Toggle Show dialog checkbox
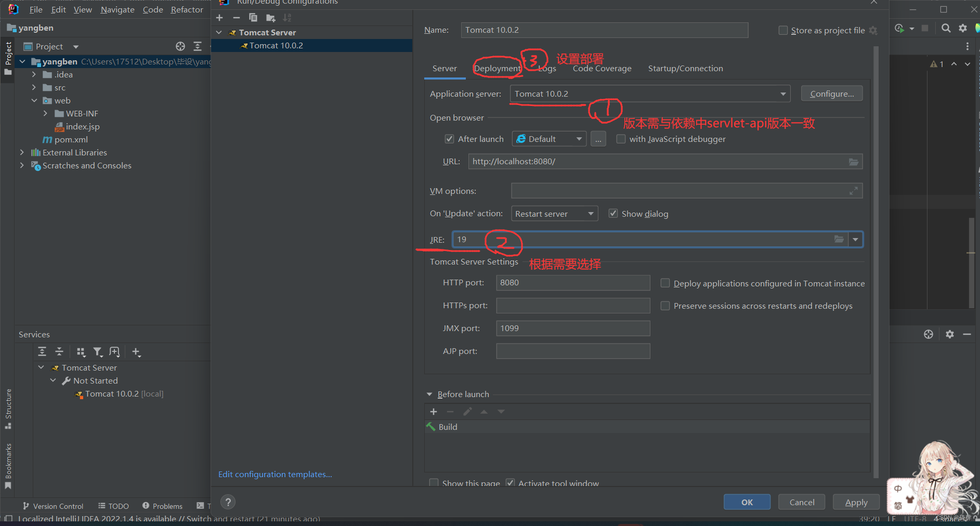Image resolution: width=980 pixels, height=526 pixels. tap(613, 214)
